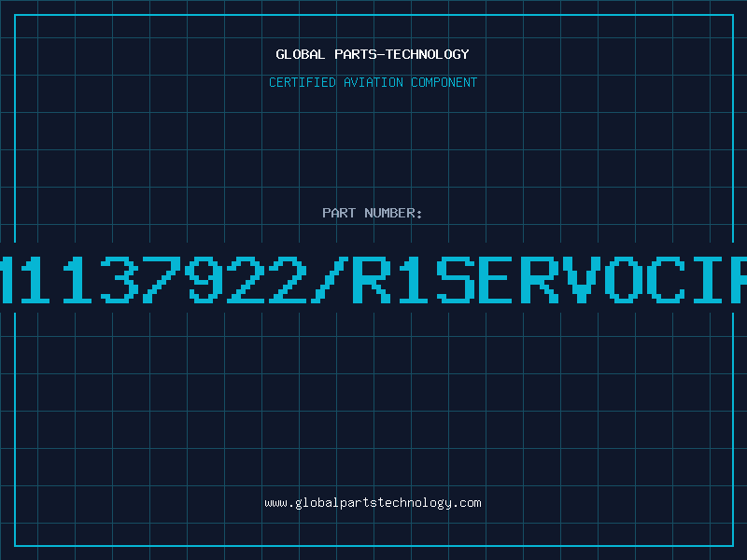Screen dimensions: 747x560
Task: Click the large part number text 1137922/R1SERVOCIR
Action: point(373,279)
